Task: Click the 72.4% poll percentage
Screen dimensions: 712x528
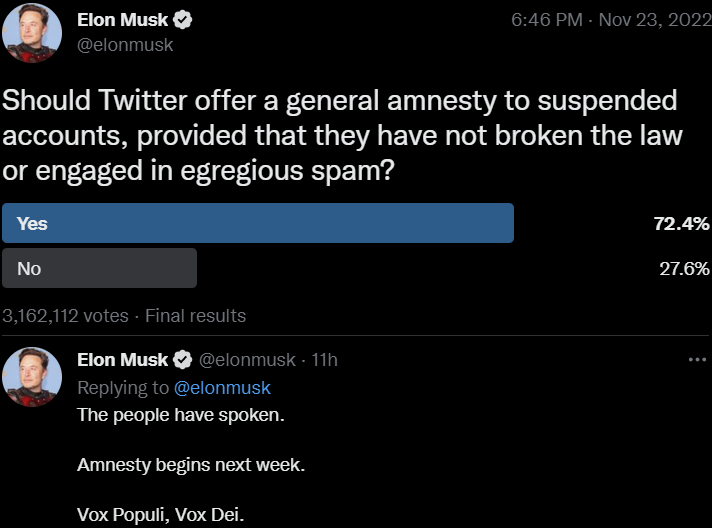Action: (x=681, y=224)
